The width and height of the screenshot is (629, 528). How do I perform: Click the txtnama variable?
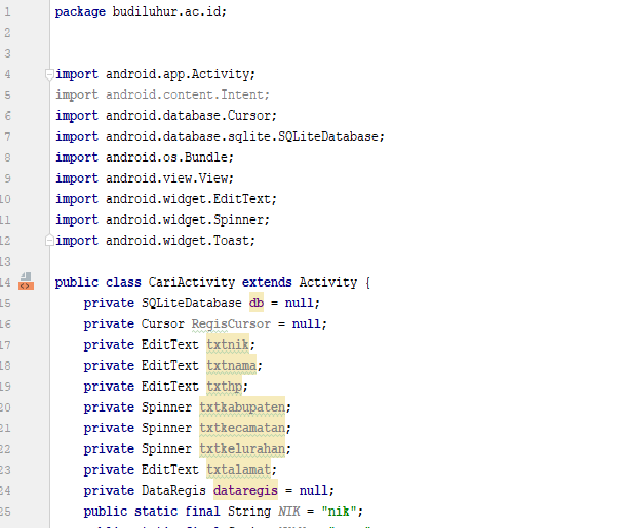(x=231, y=366)
